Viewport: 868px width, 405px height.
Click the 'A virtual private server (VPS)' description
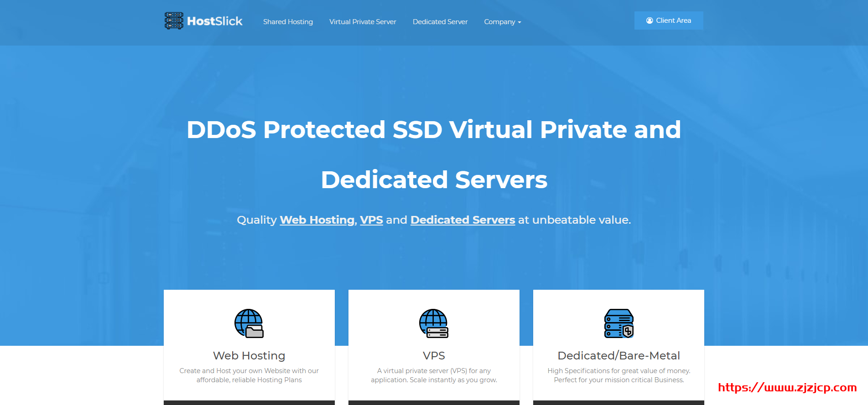(434, 375)
